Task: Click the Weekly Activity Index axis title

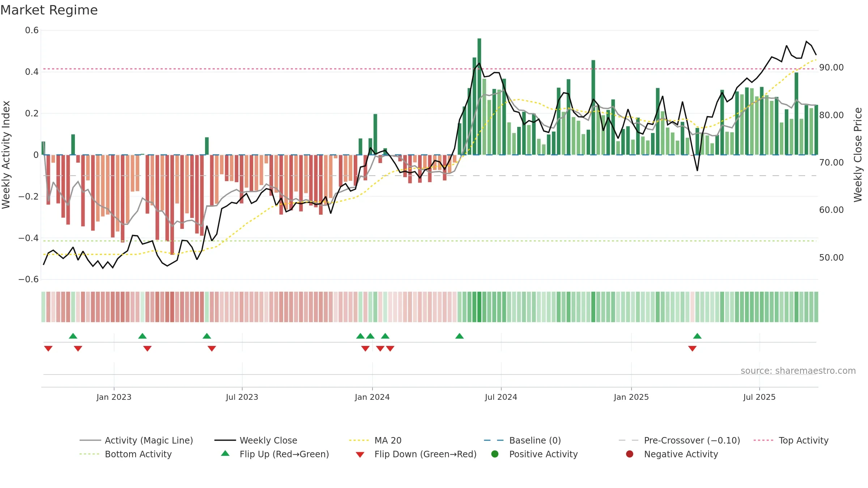Action: pyautogui.click(x=6, y=155)
